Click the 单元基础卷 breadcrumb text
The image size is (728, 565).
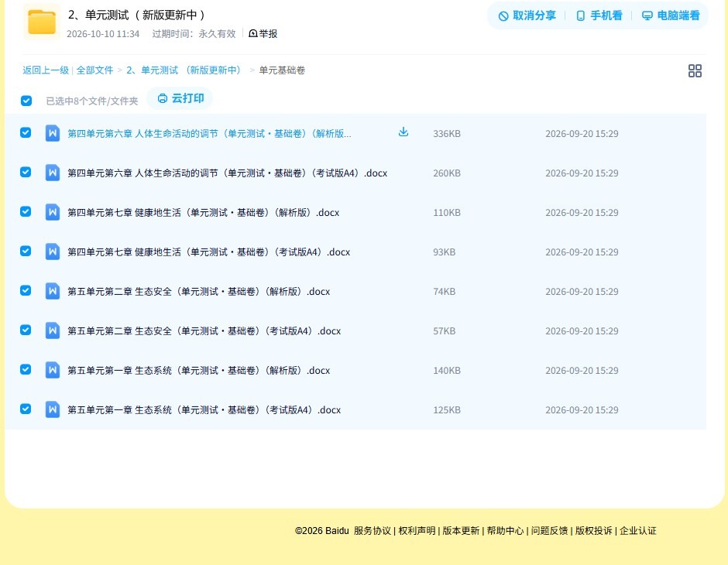click(x=282, y=70)
